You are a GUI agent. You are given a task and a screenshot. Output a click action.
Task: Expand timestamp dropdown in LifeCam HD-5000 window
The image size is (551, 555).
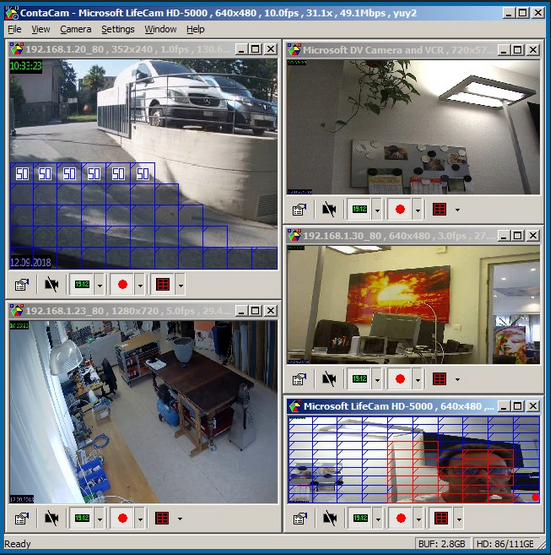[x=378, y=519]
